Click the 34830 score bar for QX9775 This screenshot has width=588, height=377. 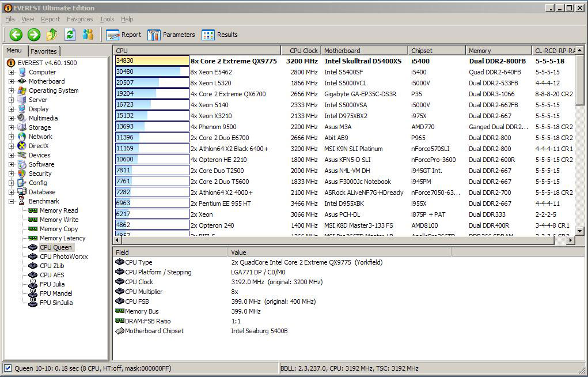[152, 61]
